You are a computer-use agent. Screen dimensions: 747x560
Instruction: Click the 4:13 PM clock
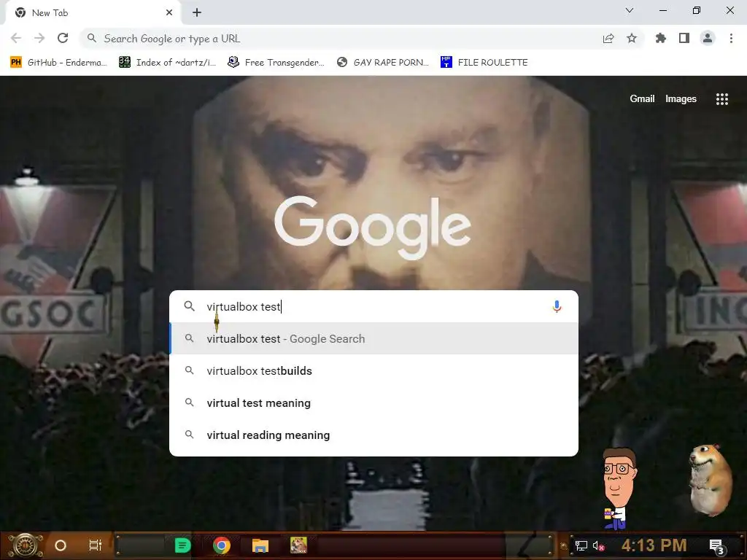[x=654, y=545]
